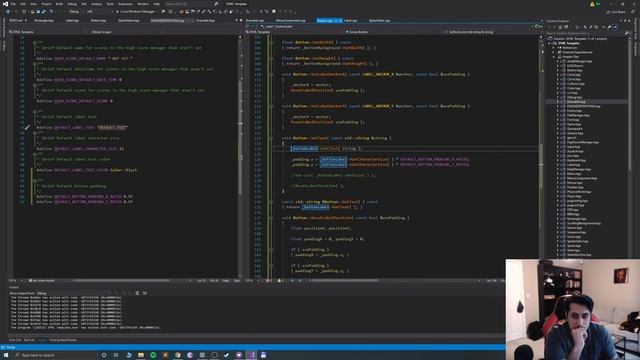Collapse the Header Files node
The image size is (640, 360).
554,57
